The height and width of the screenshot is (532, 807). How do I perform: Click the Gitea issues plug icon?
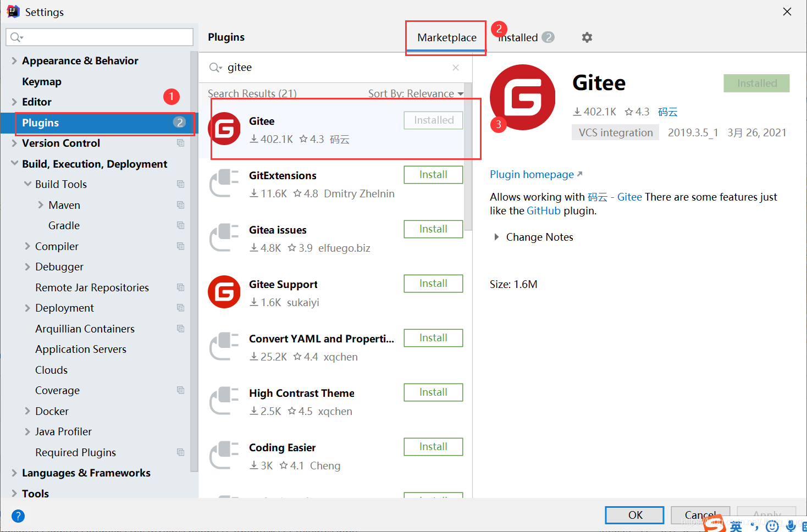click(224, 237)
